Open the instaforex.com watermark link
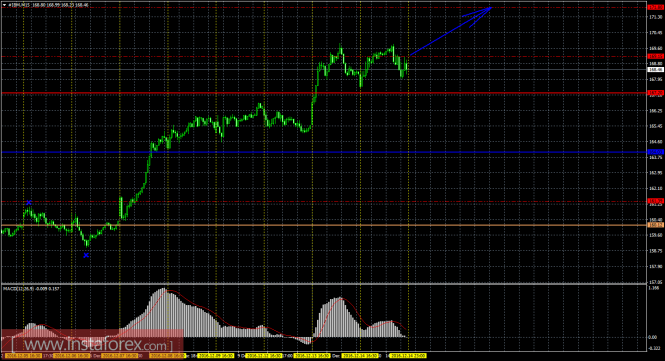 coord(92,344)
